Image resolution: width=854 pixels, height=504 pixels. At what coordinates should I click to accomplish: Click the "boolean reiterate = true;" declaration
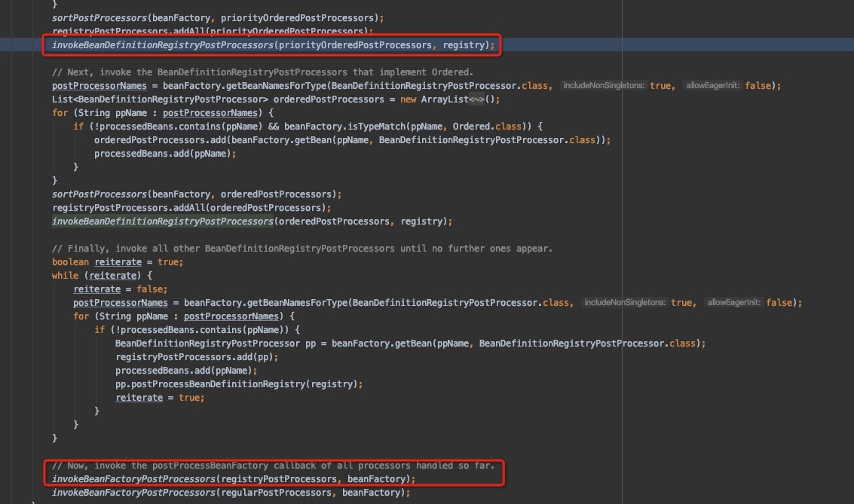(118, 262)
